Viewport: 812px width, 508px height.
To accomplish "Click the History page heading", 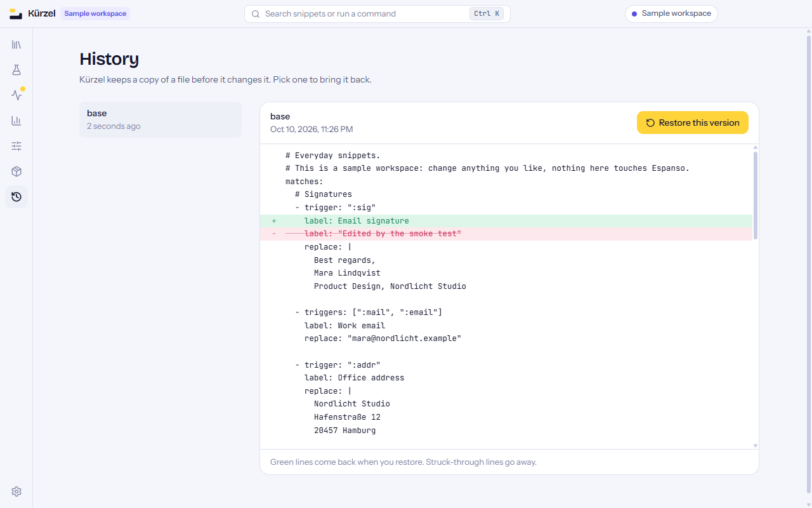I will (109, 59).
